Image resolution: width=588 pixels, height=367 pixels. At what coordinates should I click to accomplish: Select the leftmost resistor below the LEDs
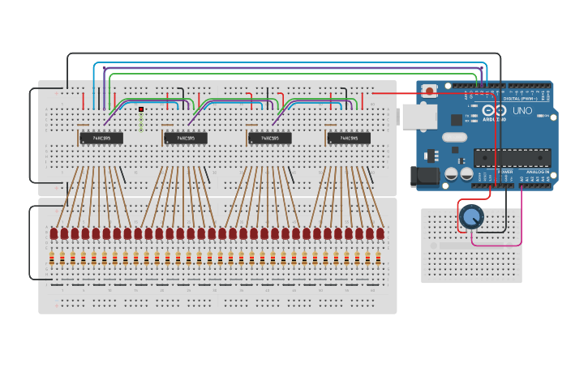tap(52, 258)
